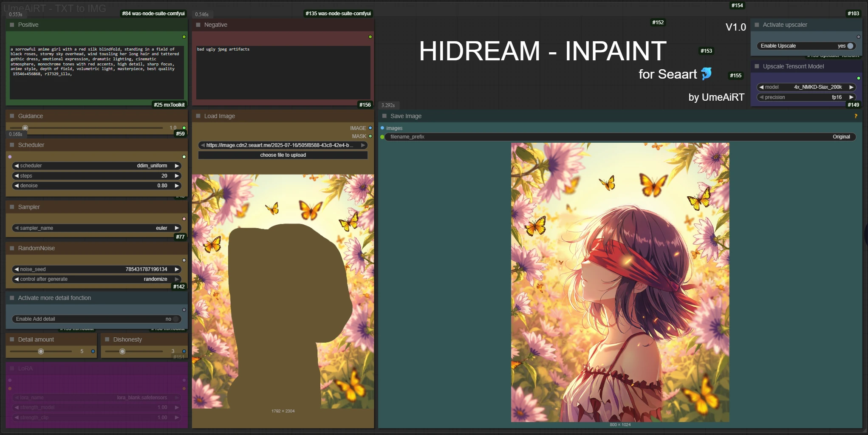Click the MASK output connector dot

tap(370, 136)
